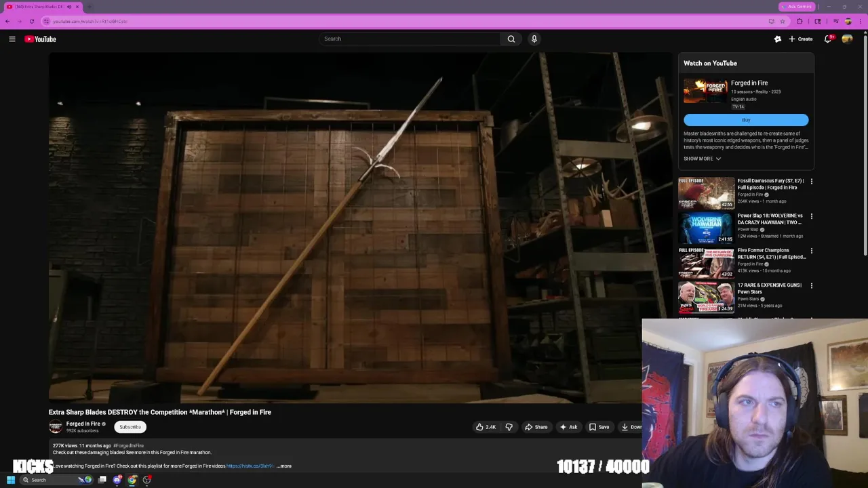Open the browser extensions puzzle icon
This screenshot has height=488, width=868.
[x=800, y=21]
